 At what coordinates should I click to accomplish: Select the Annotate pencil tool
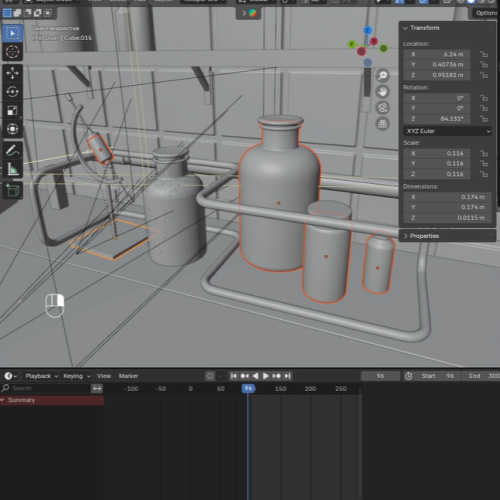[12, 150]
